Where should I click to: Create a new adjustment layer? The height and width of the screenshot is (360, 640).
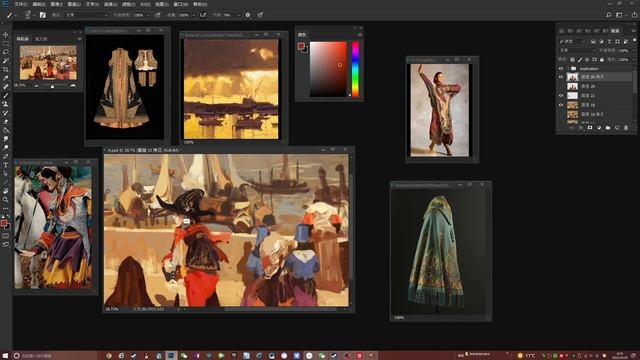(599, 128)
